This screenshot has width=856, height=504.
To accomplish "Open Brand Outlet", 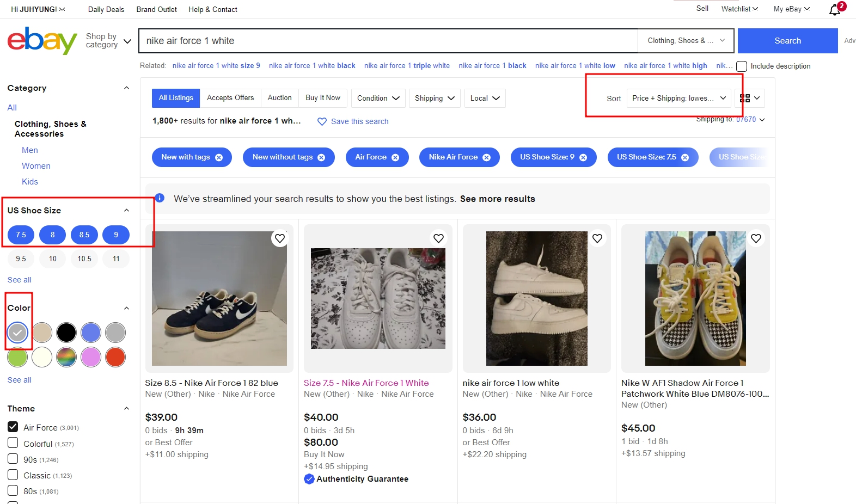I will 157,9.
